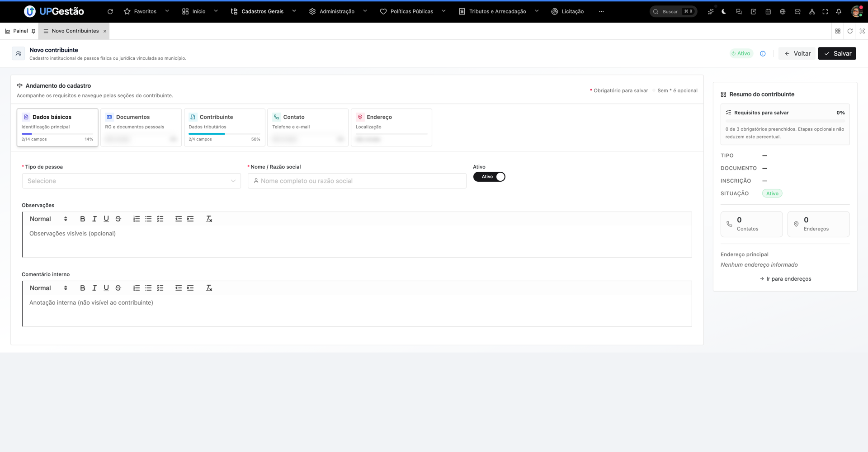Go to the Contribuinte step
The image size is (868, 452).
225,127
